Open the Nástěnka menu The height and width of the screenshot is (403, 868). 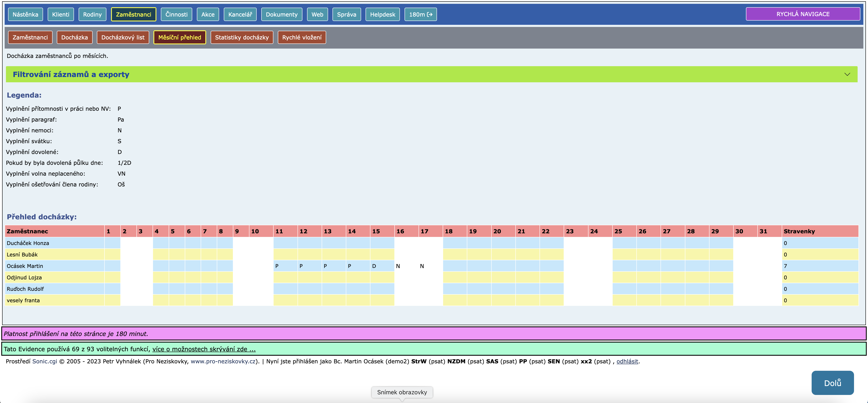coord(25,14)
